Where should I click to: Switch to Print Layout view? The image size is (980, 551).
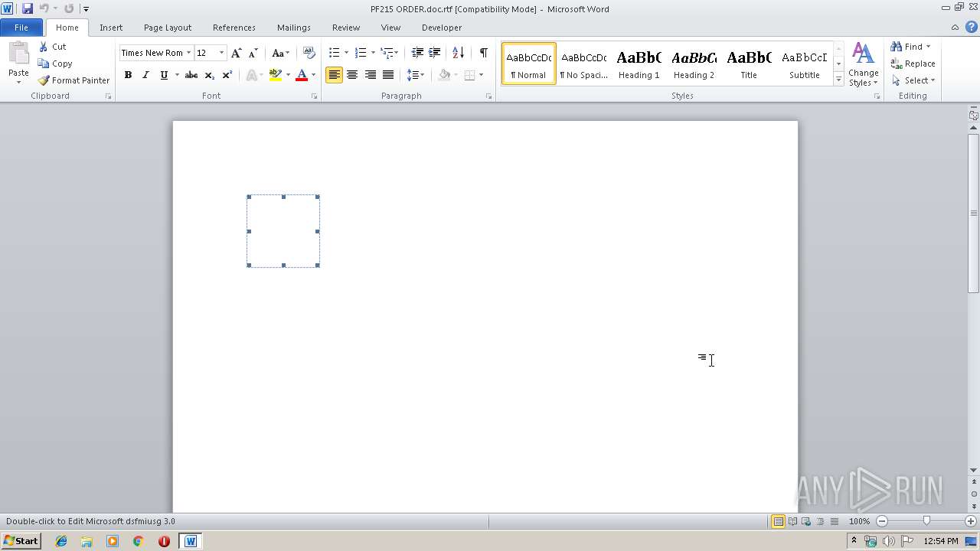tap(778, 521)
